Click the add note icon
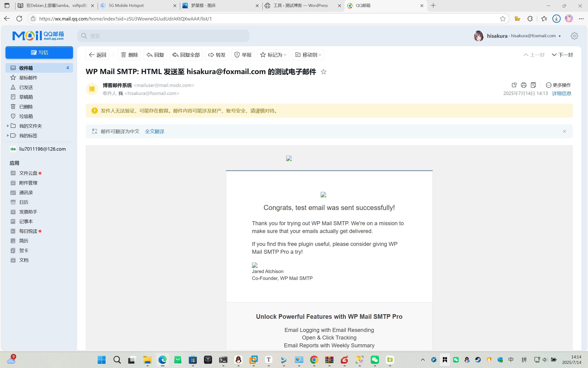 [x=533, y=85]
